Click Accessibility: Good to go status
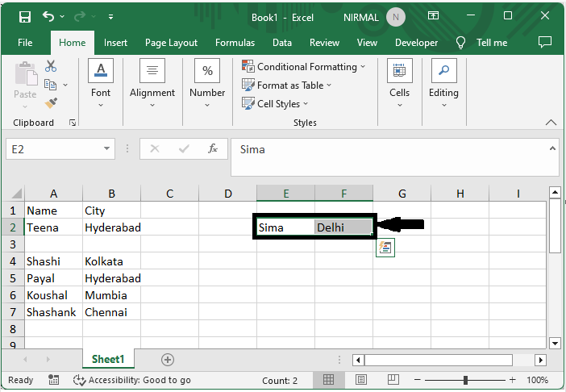Viewport: 566px width, 392px height. [131, 380]
